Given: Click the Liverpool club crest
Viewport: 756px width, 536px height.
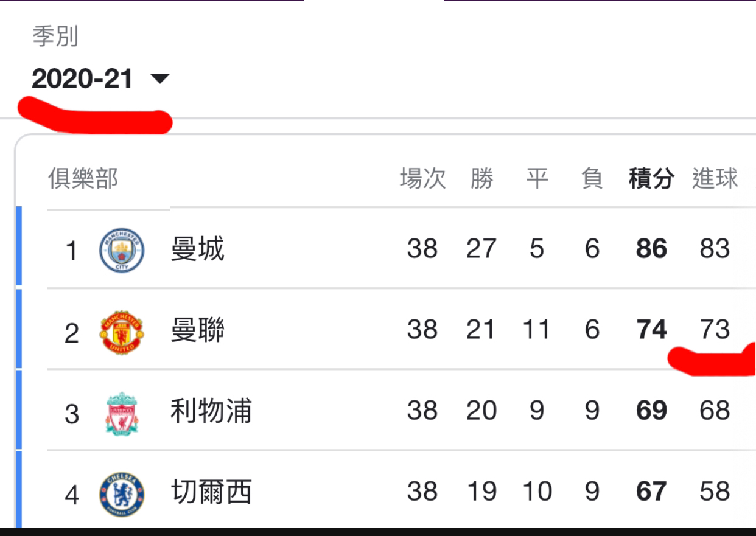Looking at the screenshot, I should coord(122,414).
